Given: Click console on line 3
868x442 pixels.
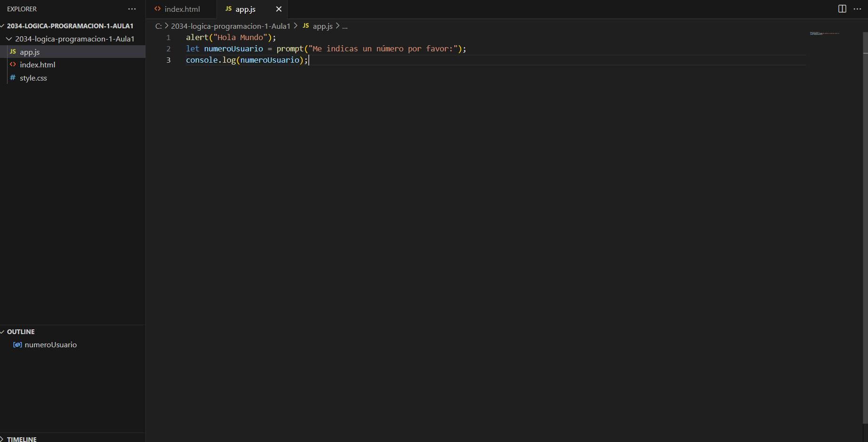Looking at the screenshot, I should pyautogui.click(x=202, y=60).
